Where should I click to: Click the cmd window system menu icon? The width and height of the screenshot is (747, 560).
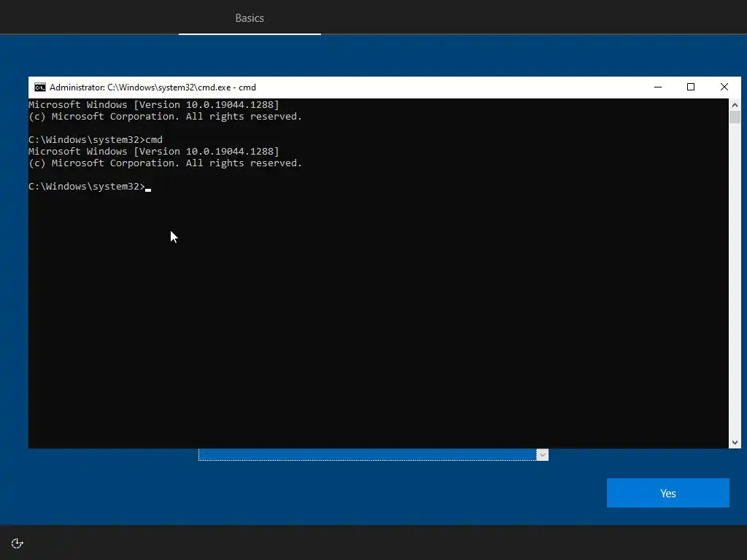coord(40,87)
